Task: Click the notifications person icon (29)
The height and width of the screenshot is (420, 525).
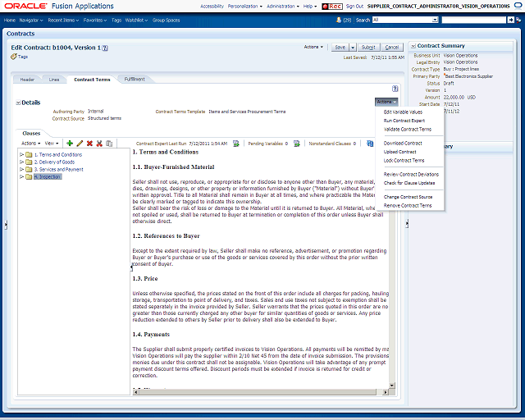Action: (339, 20)
